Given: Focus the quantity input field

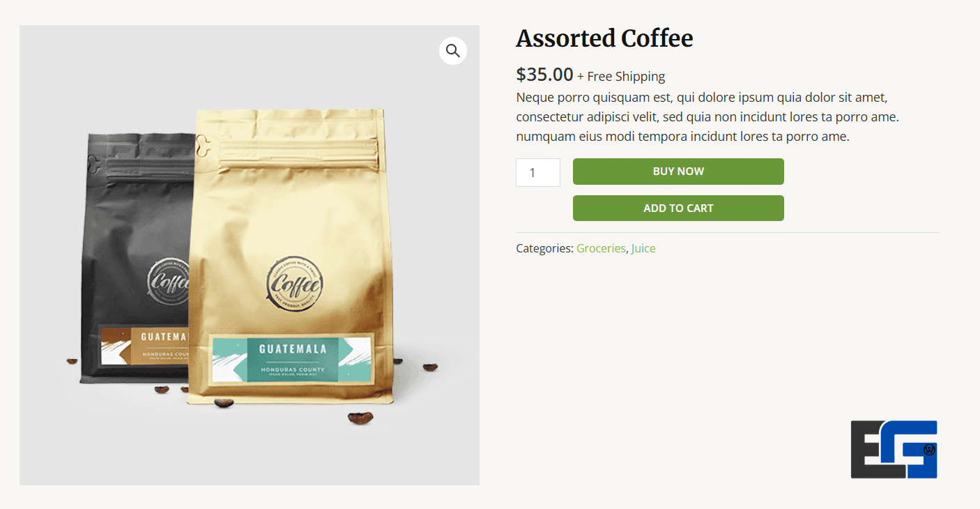Looking at the screenshot, I should point(538,172).
